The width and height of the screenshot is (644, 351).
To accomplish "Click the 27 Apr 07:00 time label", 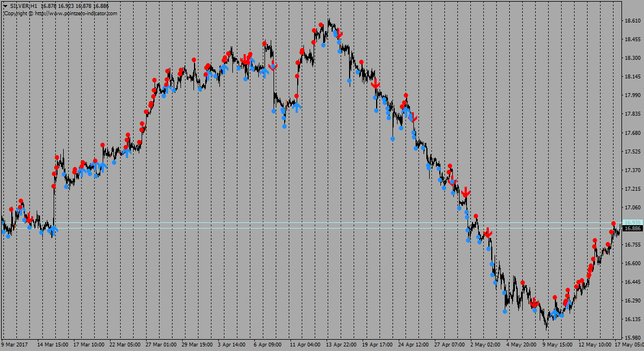I will [x=450, y=345].
